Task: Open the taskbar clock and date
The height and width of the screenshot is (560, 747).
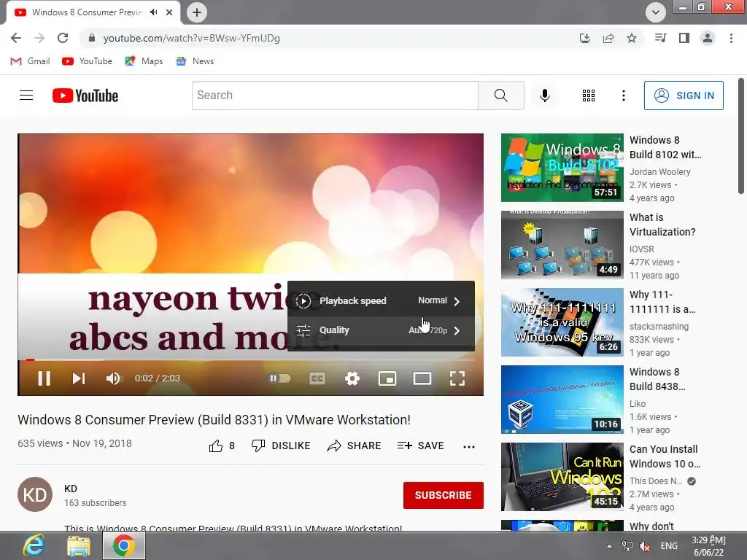Action: (708, 546)
